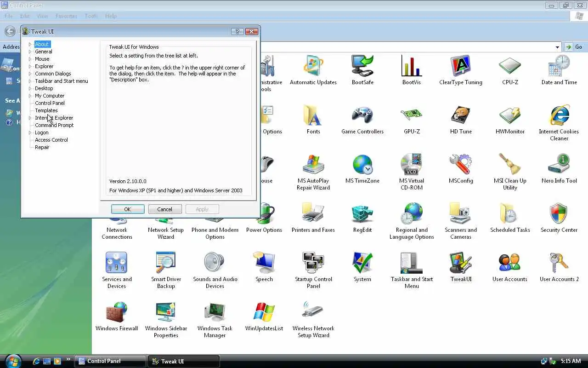
Task: Open Security Center shield icon
Action: click(559, 213)
